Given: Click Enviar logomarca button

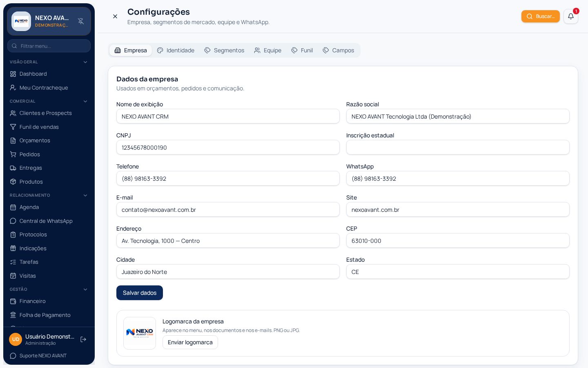Looking at the screenshot, I should tap(190, 342).
